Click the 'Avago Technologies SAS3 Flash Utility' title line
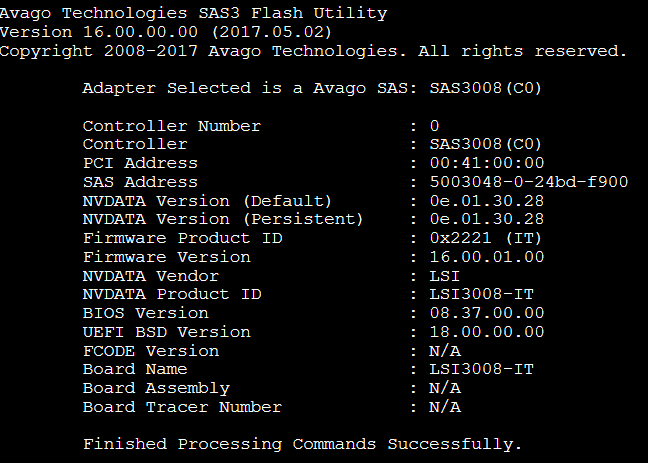Viewport: 648px width, 463px height. (194, 13)
